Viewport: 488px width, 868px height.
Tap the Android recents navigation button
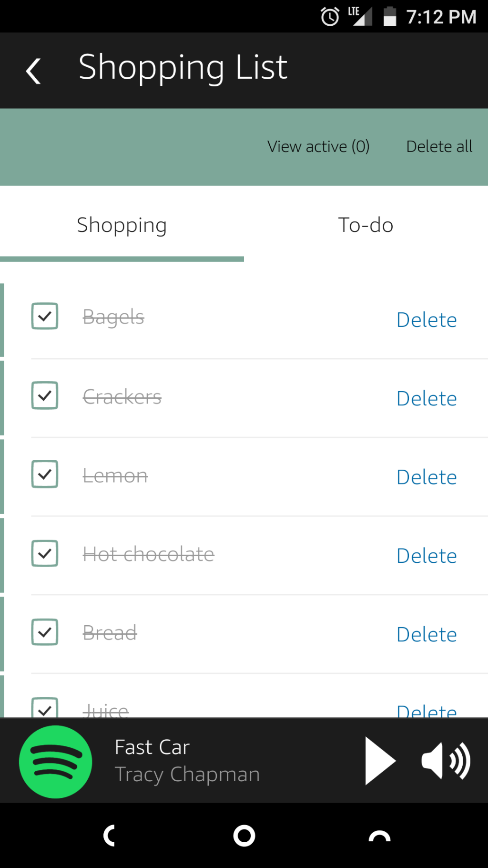tap(379, 836)
